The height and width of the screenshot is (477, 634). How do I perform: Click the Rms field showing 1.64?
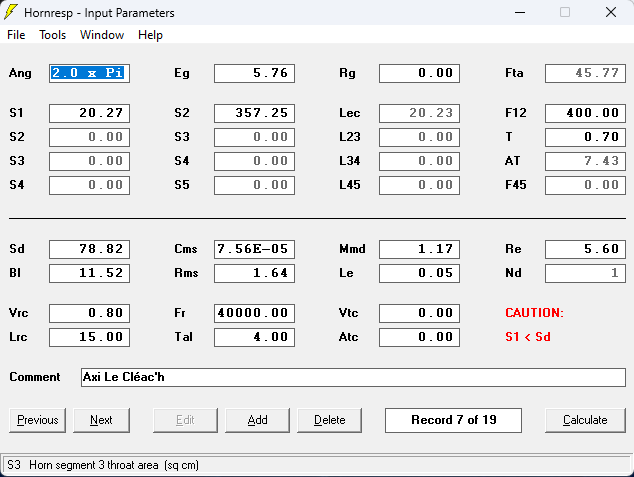tap(254, 273)
